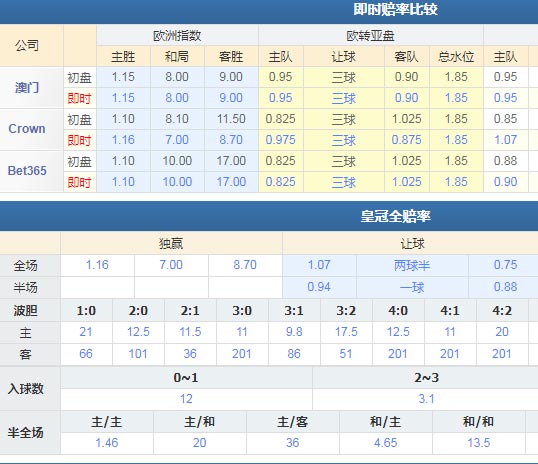Open the Crown company link
538x464 pixels.
tap(27, 129)
